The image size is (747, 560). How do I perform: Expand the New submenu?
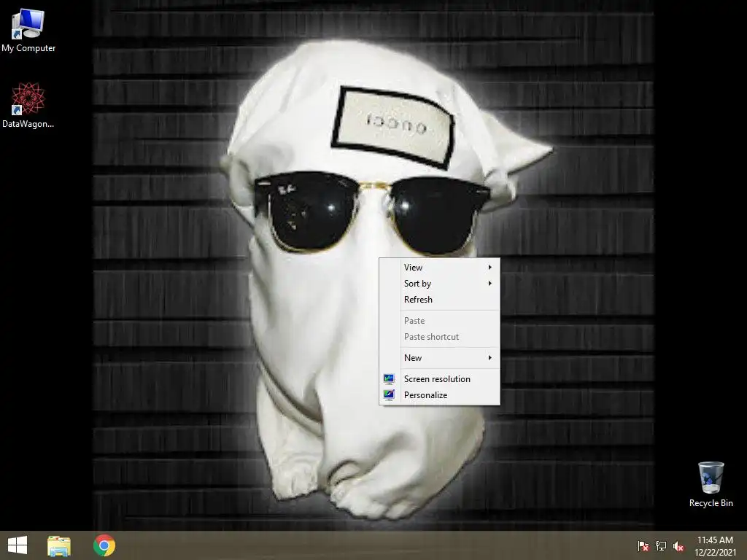(x=440, y=358)
